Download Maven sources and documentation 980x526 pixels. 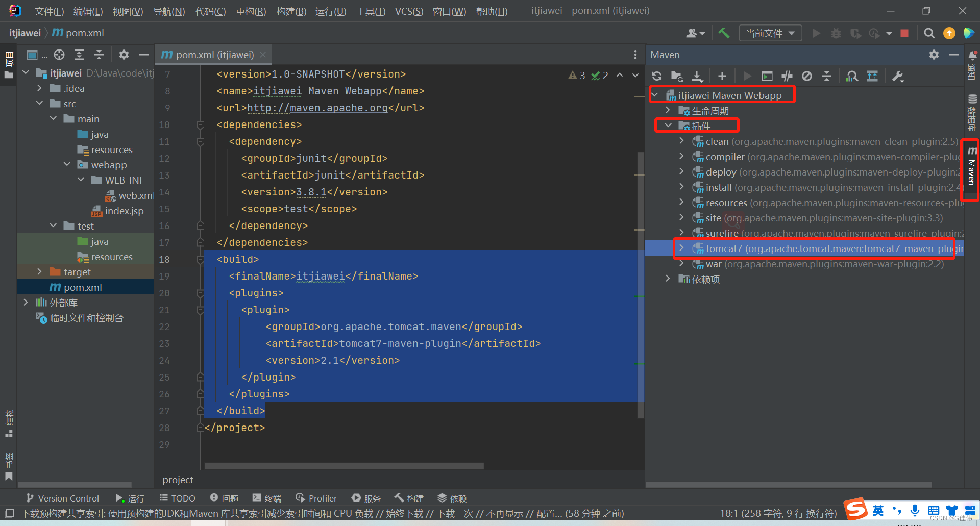point(697,76)
